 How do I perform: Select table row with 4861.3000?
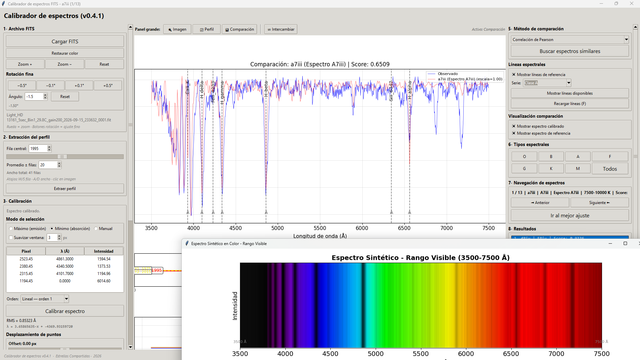[65, 259]
